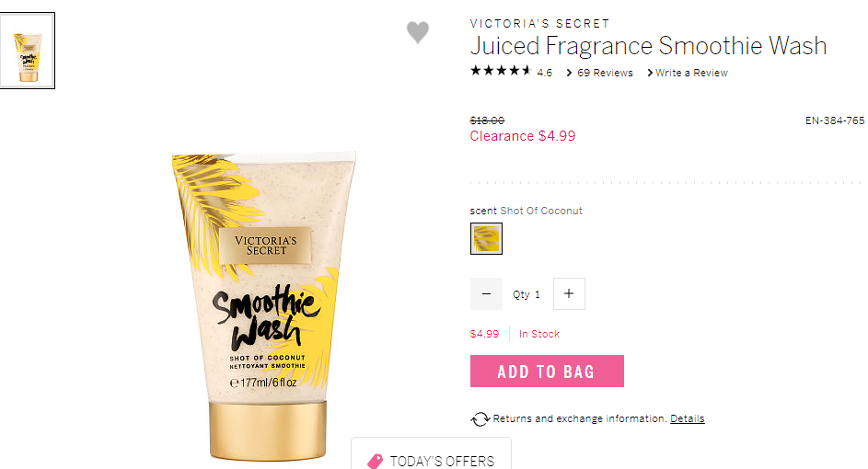
Task: Select the Shot Of Coconut scent swatch
Action: 486,238
